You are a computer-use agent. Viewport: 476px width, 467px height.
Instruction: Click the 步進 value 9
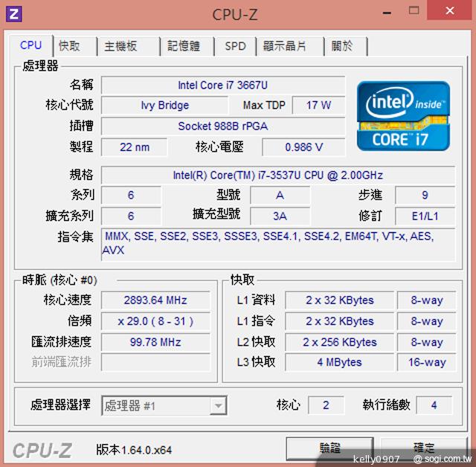coord(425,195)
